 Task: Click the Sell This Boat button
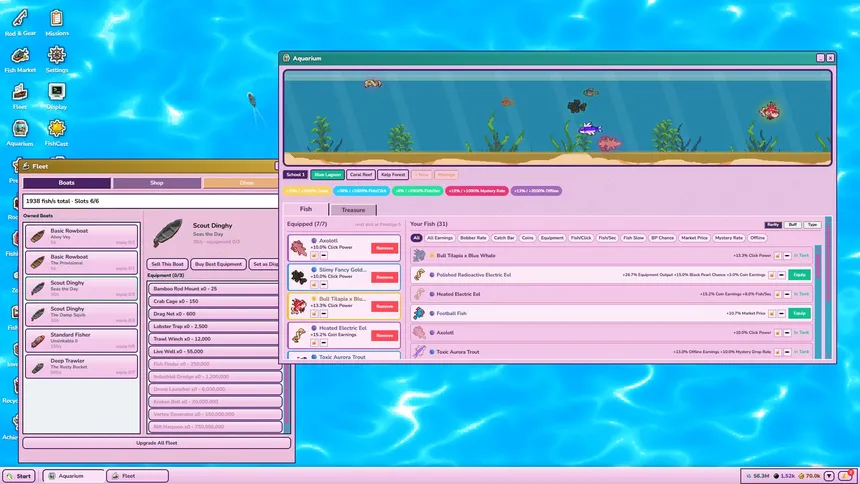[x=167, y=264]
